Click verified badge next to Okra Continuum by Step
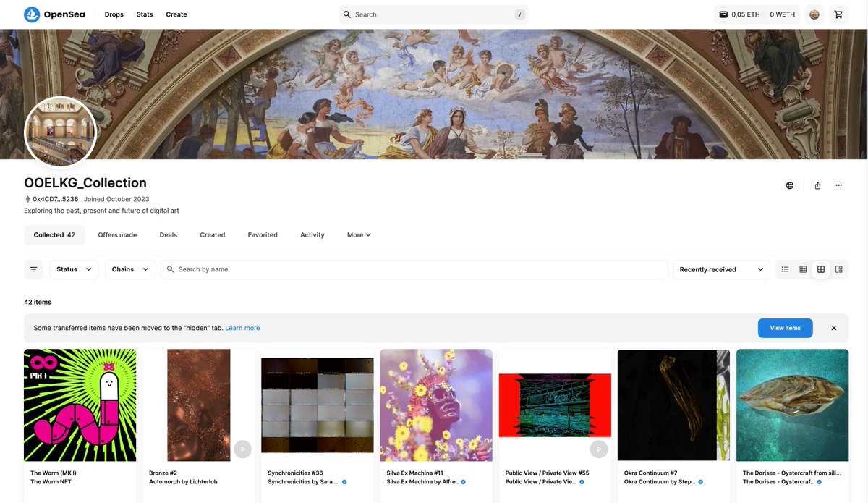 (701, 482)
